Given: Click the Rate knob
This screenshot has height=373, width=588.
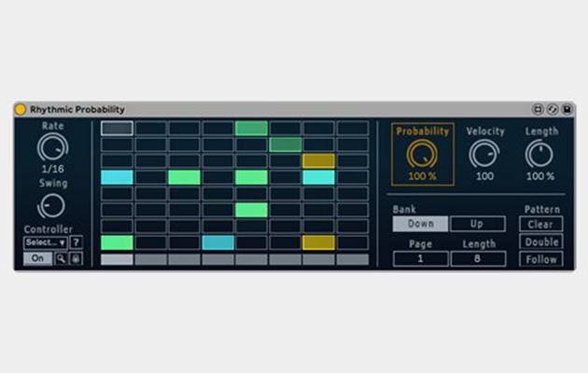Looking at the screenshot, I should point(53,147).
